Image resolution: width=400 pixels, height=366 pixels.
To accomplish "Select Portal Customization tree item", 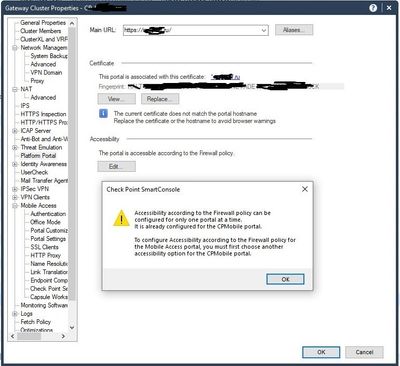I will pos(49,231).
